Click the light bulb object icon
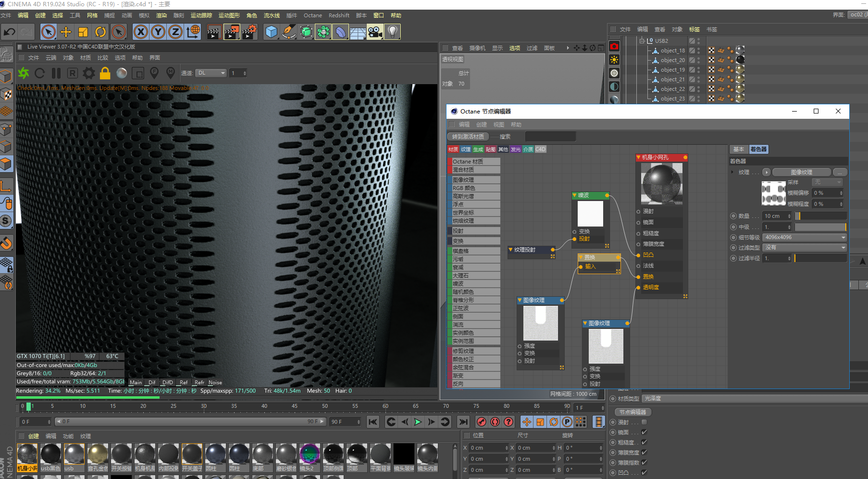 (x=393, y=32)
